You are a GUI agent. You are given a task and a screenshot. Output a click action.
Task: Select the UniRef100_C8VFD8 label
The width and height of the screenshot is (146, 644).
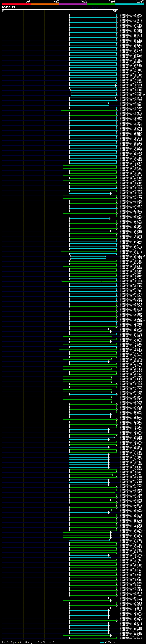pyautogui.click(x=131, y=261)
